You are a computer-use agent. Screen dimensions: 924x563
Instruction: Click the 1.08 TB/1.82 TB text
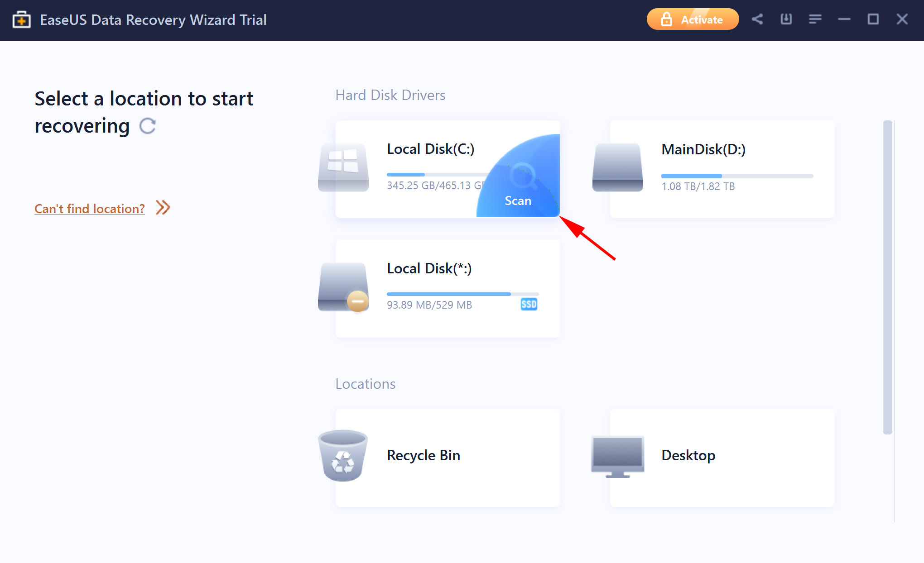698,186
